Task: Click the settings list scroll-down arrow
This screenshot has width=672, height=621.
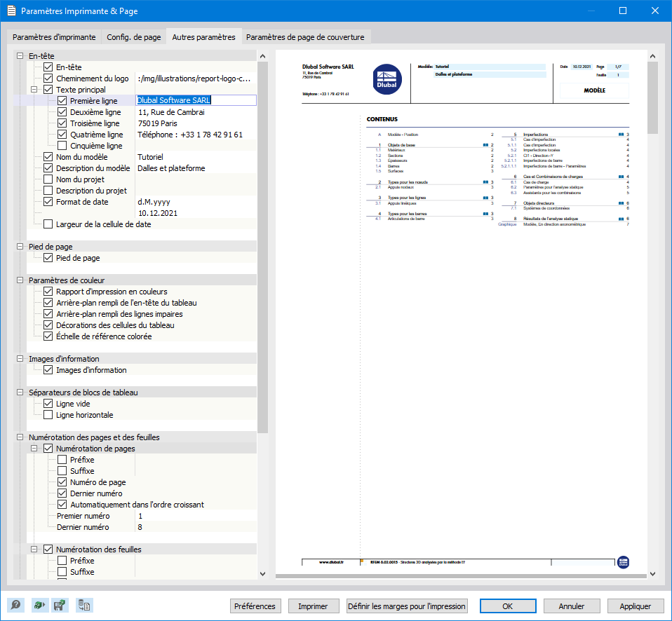Action: pyautogui.click(x=263, y=573)
